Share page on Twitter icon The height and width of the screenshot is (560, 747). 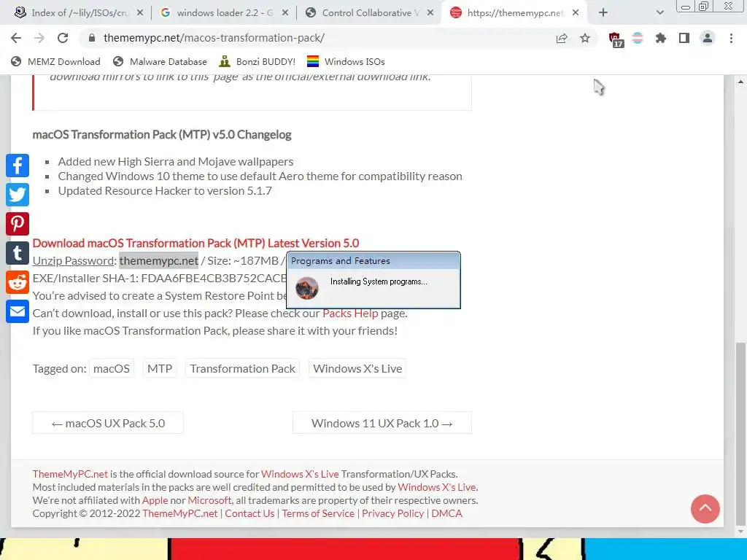(x=18, y=195)
